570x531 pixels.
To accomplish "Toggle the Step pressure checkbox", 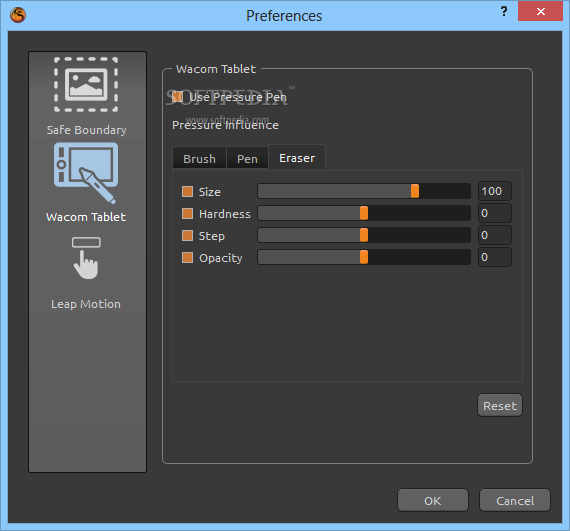I will [x=188, y=236].
